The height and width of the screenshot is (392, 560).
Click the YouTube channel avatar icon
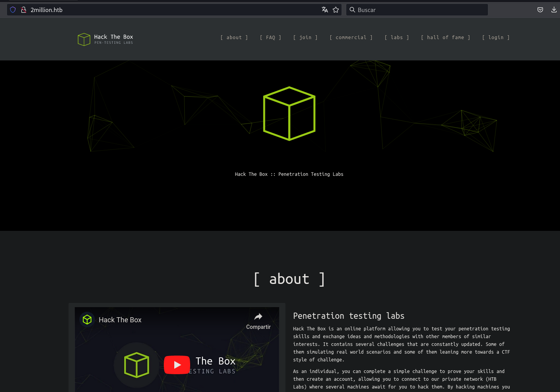tap(87, 320)
